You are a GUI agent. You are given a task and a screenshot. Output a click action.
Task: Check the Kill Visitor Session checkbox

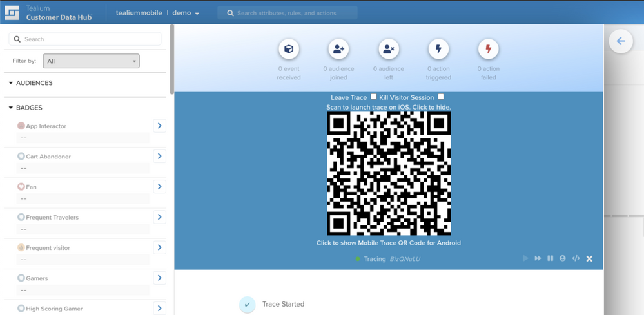pos(441,97)
